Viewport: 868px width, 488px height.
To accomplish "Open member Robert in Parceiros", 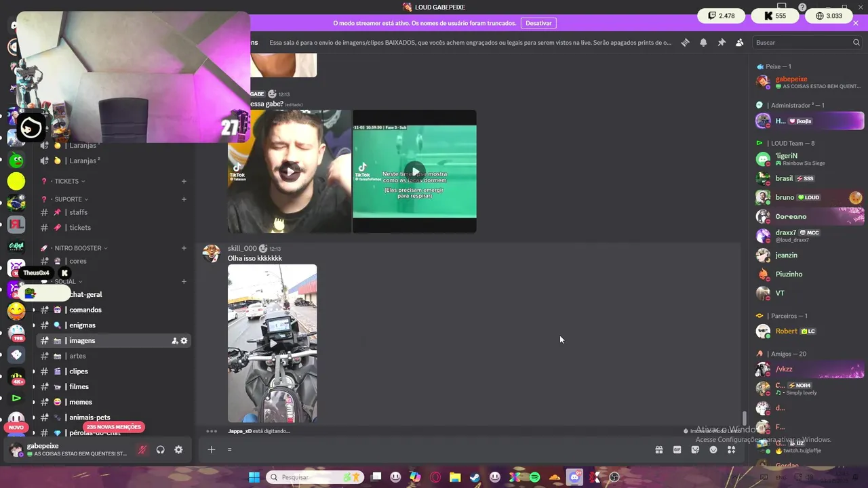I will tap(810, 331).
